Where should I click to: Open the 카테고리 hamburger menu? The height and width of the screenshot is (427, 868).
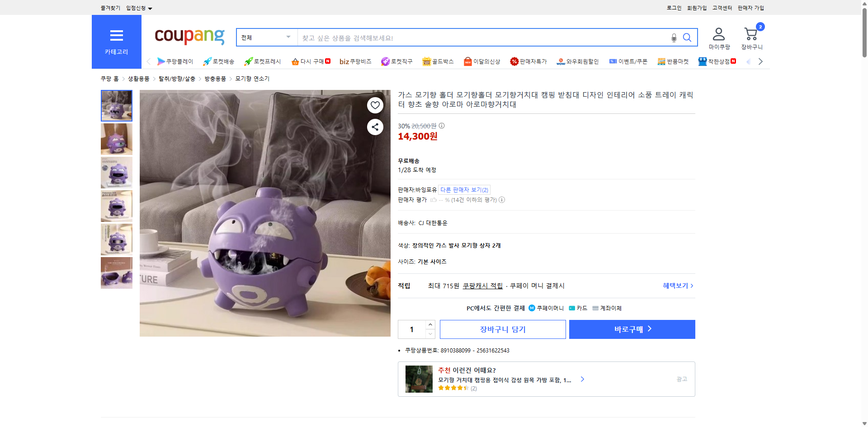click(x=116, y=41)
